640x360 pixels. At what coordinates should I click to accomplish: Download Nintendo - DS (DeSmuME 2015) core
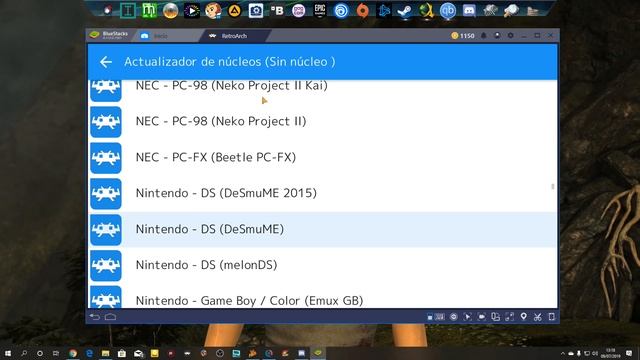coord(322,193)
